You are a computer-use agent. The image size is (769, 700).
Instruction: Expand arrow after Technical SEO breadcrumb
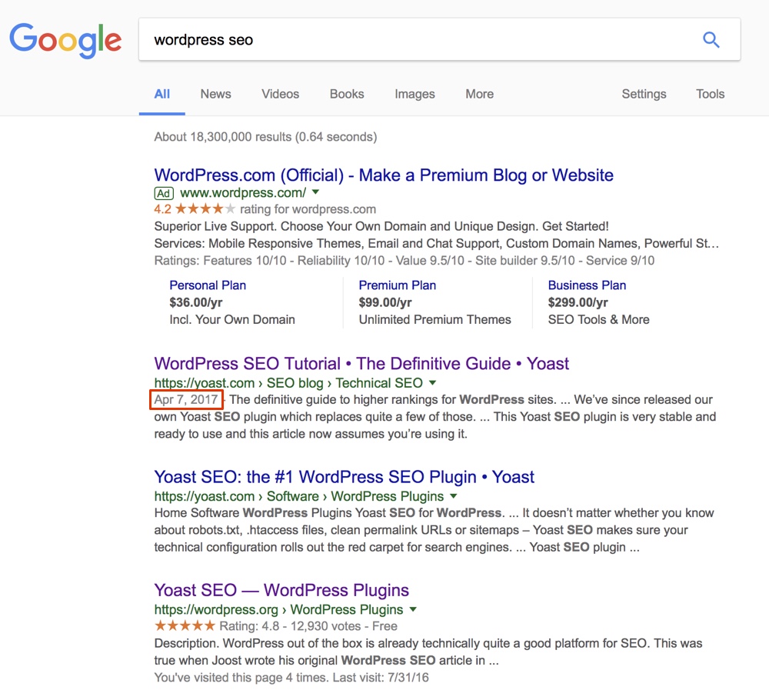[432, 382]
